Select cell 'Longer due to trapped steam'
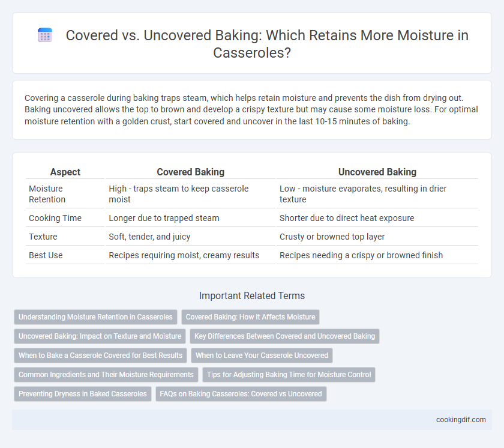The width and height of the screenshot is (504, 448). [x=191, y=218]
